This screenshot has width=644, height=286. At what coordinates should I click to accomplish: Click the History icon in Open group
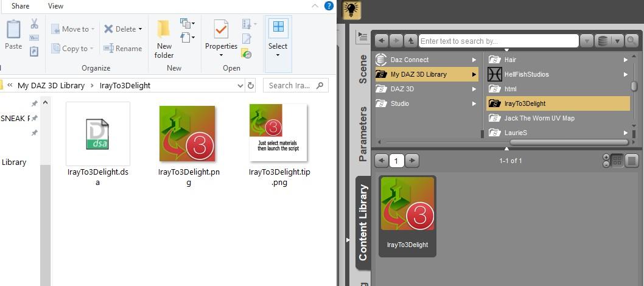(247, 53)
